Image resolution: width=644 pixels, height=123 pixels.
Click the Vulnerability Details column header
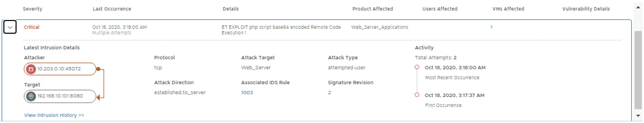tap(586, 9)
